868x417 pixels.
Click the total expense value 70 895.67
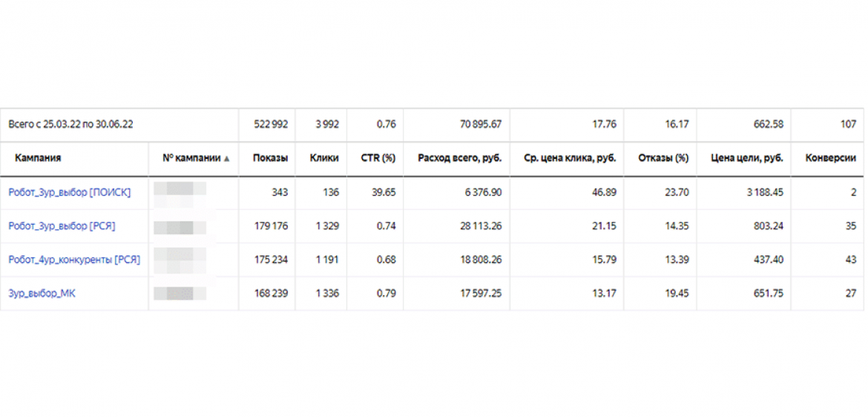pos(480,124)
